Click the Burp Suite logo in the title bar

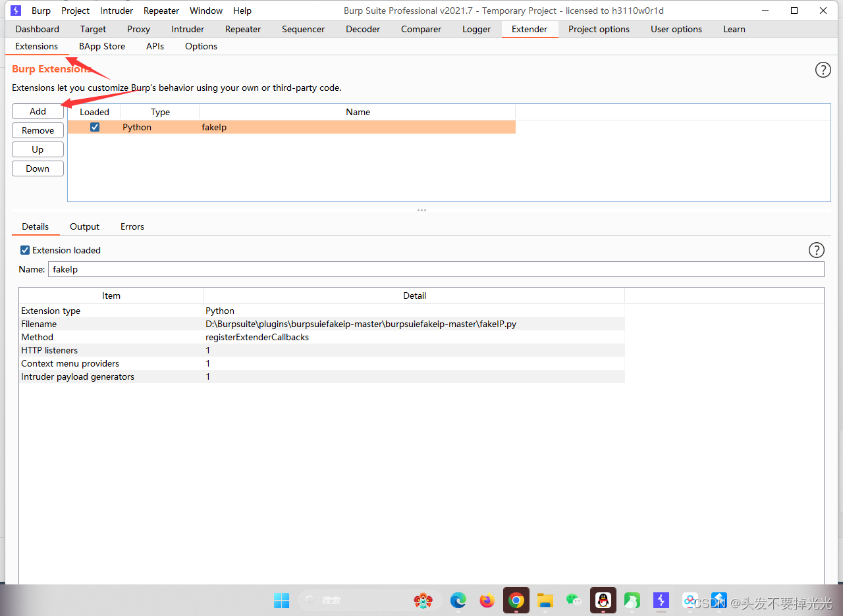(x=15, y=10)
